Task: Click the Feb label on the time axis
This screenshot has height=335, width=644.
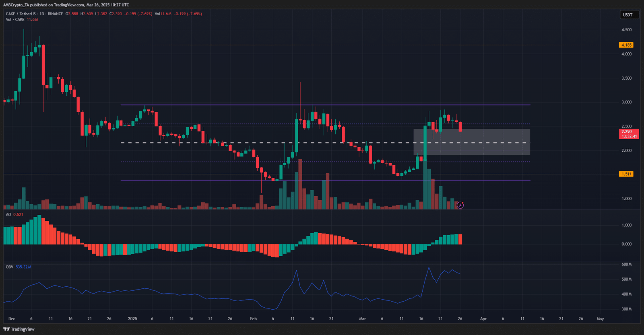Action: point(253,319)
